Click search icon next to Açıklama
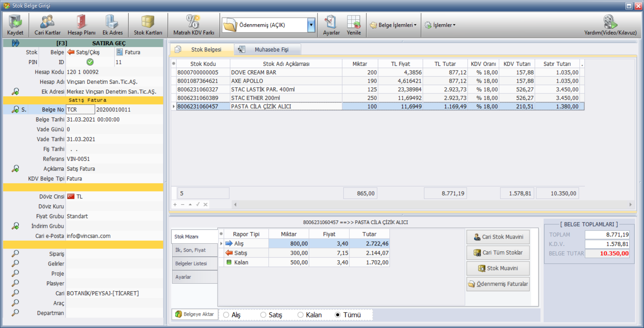Viewport: 644px width, 328px height. pos(15,168)
